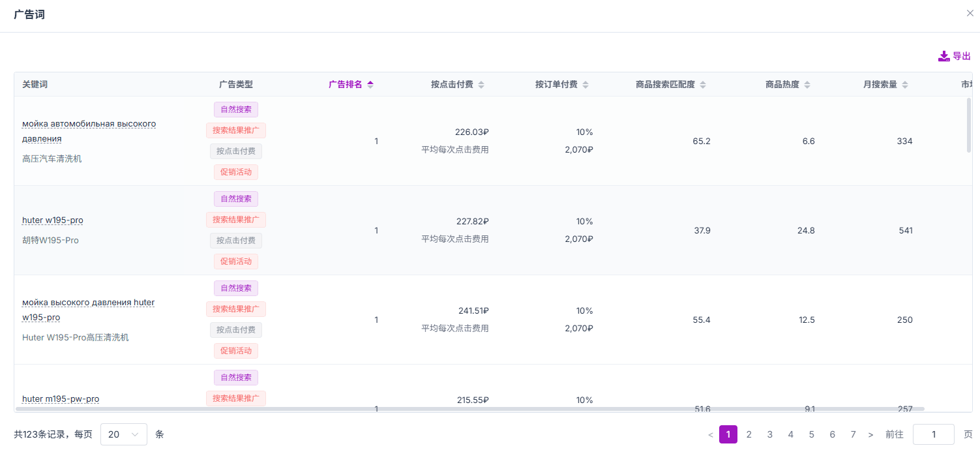This screenshot has height=450, width=980.
Task: Click the 导出 export button label
Action: coord(962,56)
